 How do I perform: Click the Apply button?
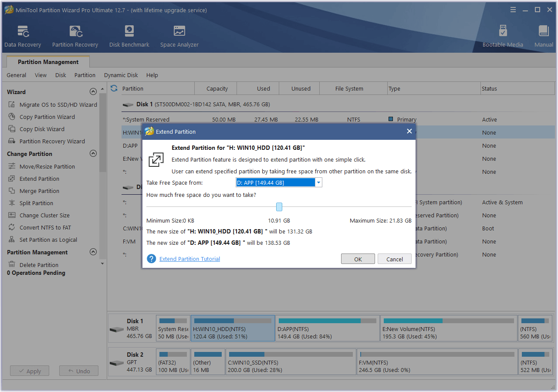(x=30, y=371)
